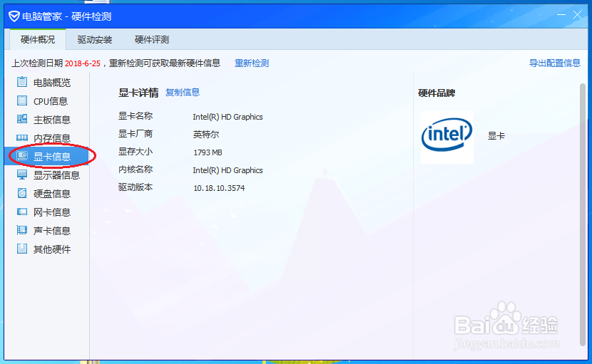Screen dimensions: 592x364
Task: Switch to the 硬件概况 tab
Action: (x=38, y=40)
